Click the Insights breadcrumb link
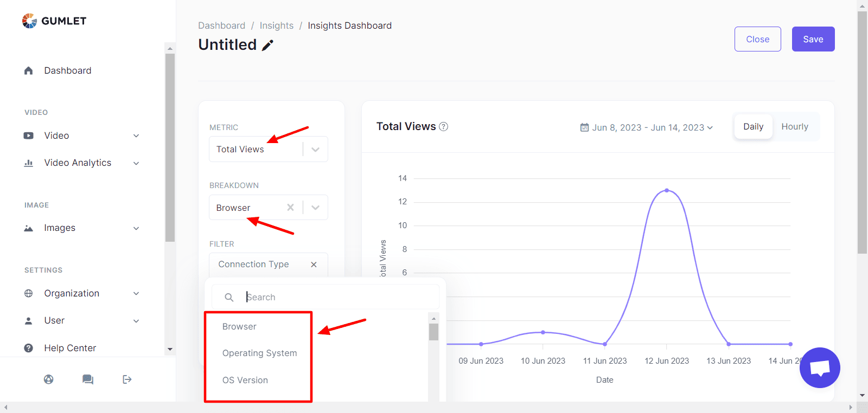The width and height of the screenshot is (868, 413). [277, 25]
